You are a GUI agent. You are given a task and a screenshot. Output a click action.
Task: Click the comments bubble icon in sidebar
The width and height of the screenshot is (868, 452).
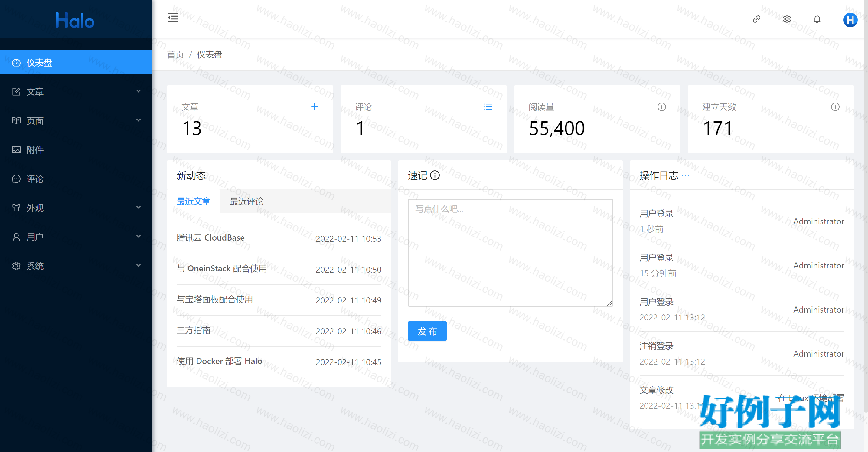[16, 179]
